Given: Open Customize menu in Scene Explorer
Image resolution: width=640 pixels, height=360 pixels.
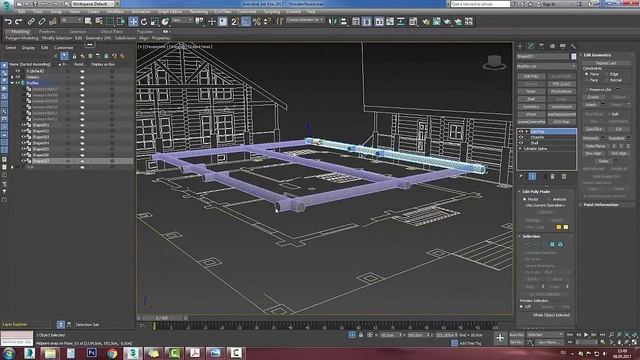Looking at the screenshot, I should click(x=64, y=48).
